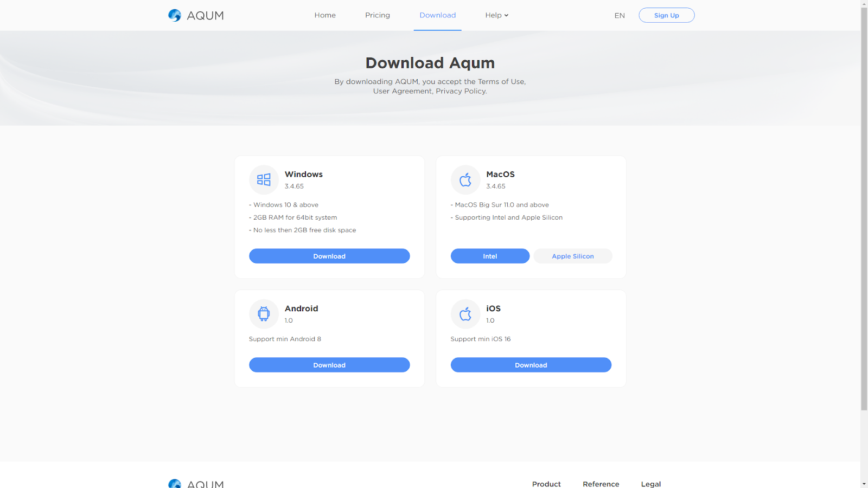Click 'Windows 10 & above' requirement text
This screenshot has height=488, width=868.
coord(284,205)
